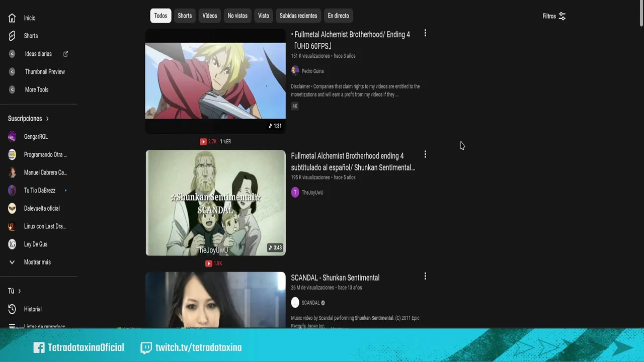Open Fullmetal Alchemist ending 4 subtitulado title

point(353,162)
